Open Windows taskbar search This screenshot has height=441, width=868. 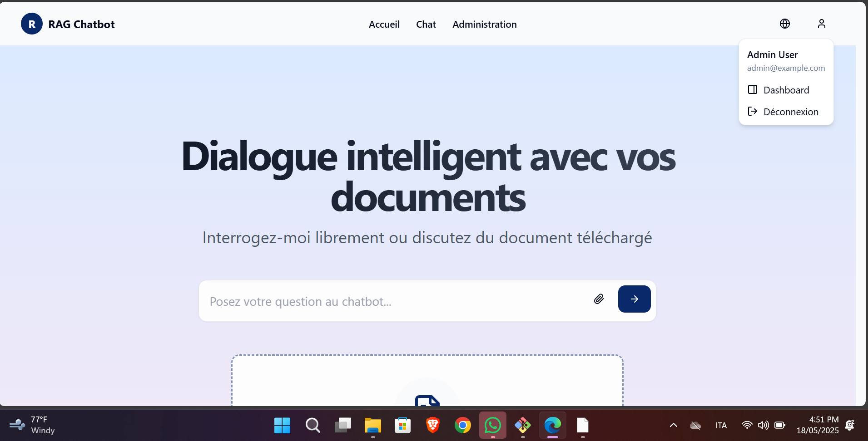pos(312,426)
